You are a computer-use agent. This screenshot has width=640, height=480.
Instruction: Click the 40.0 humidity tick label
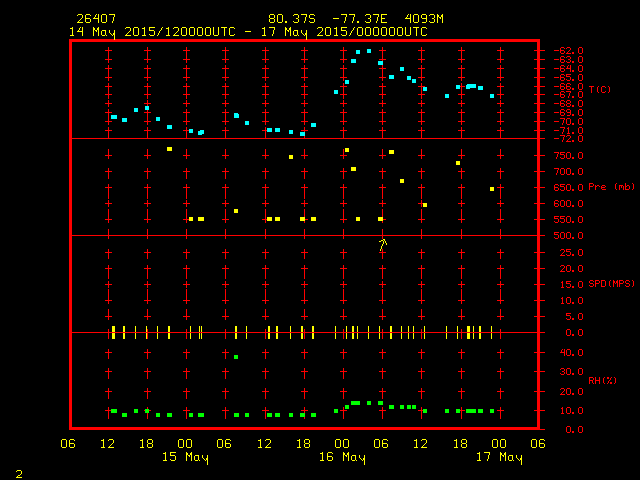571,353
